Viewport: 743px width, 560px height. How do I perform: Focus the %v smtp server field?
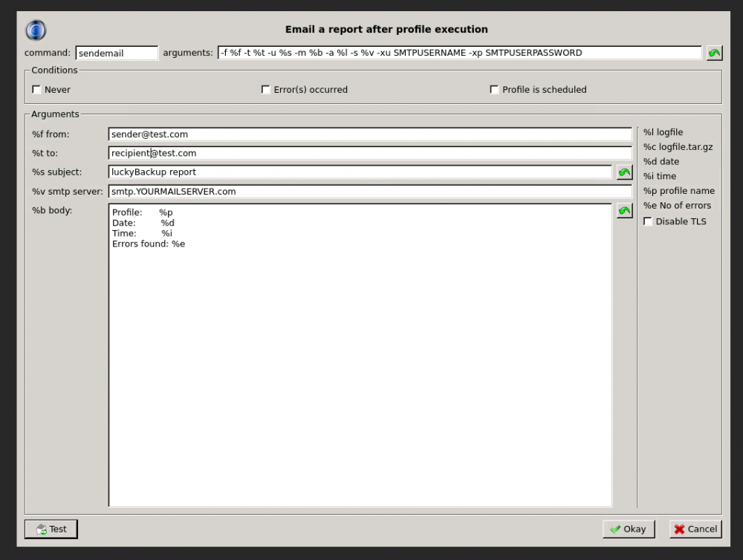pos(370,192)
